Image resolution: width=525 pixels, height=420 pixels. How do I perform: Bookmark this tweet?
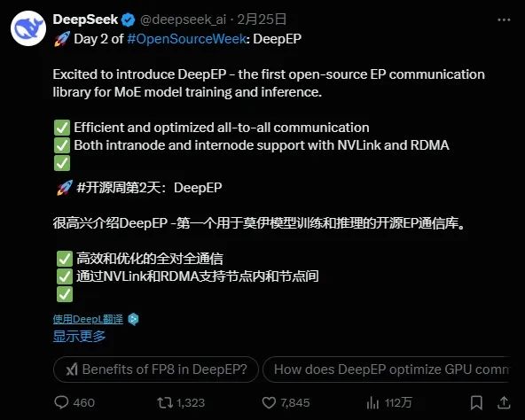476,402
